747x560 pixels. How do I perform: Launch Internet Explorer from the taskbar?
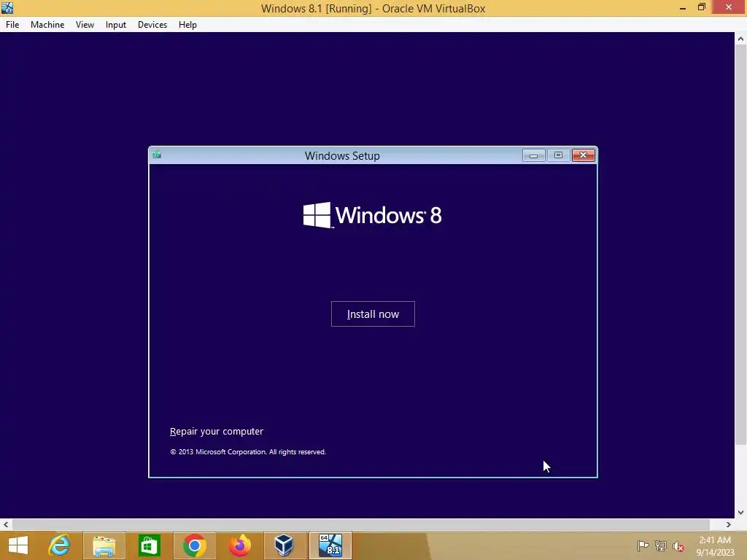(x=59, y=545)
